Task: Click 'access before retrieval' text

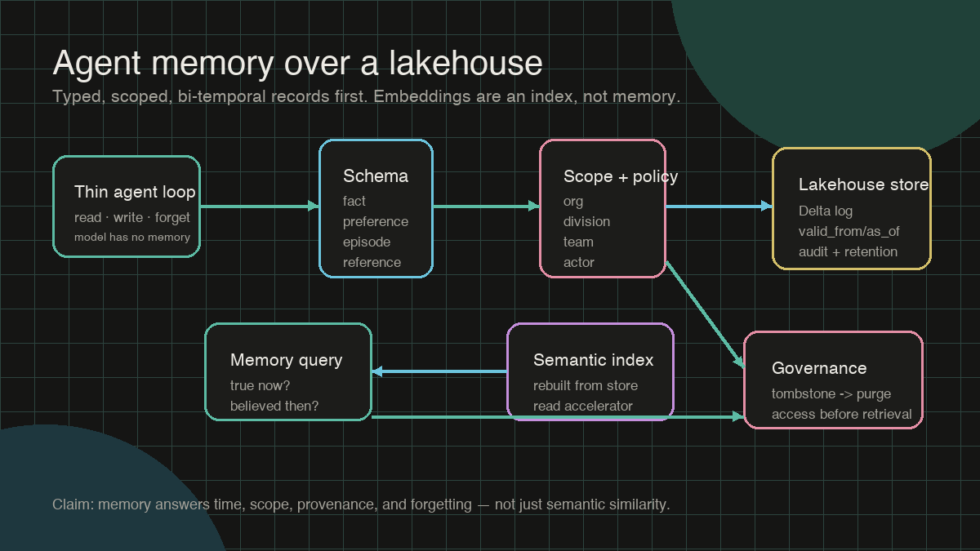Action: (842, 414)
